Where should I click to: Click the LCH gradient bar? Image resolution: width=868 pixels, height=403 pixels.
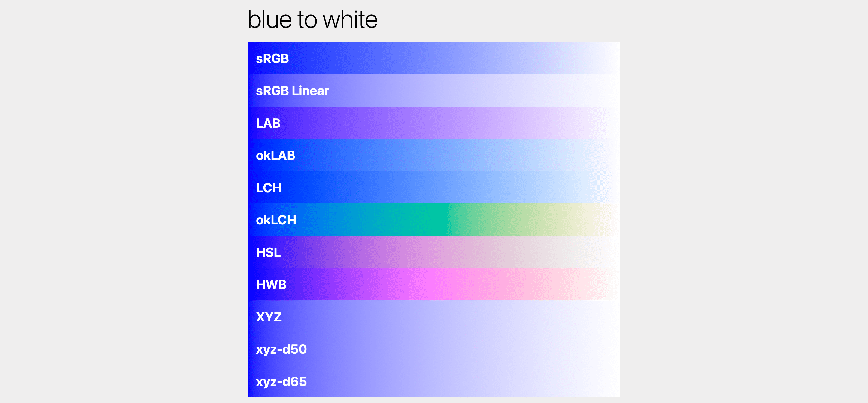point(434,187)
